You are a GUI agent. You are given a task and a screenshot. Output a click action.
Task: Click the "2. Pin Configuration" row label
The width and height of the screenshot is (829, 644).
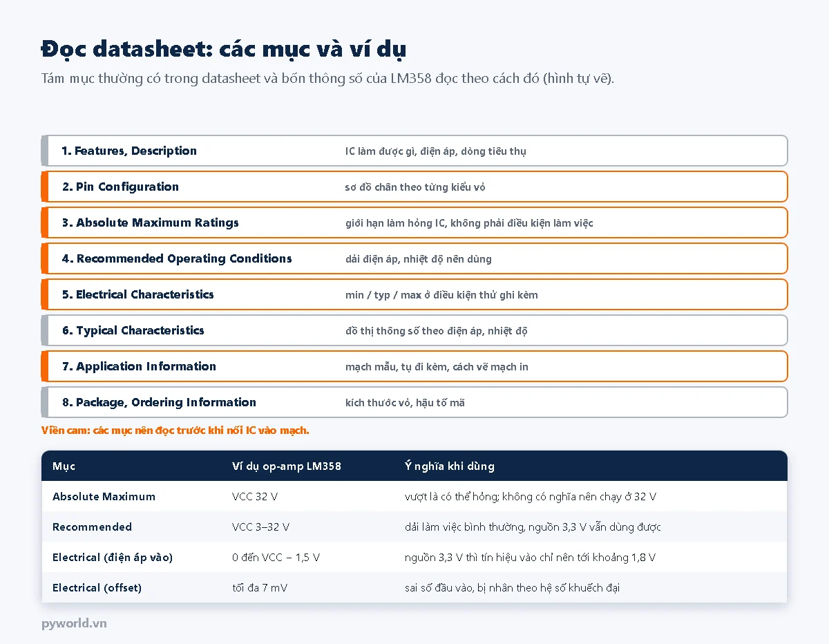[120, 187]
